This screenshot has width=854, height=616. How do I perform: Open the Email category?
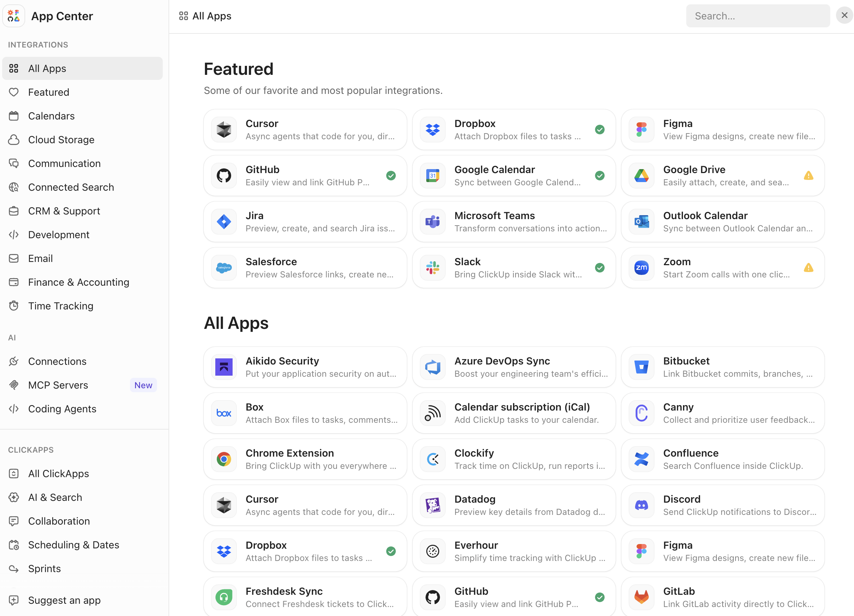[82, 258]
